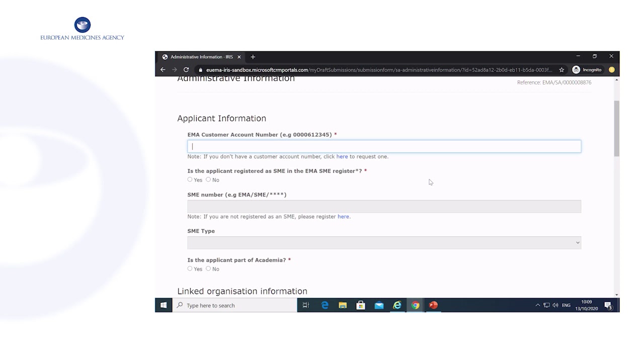Click the European Medicines Agency logo
644x362 pixels.
(83, 29)
